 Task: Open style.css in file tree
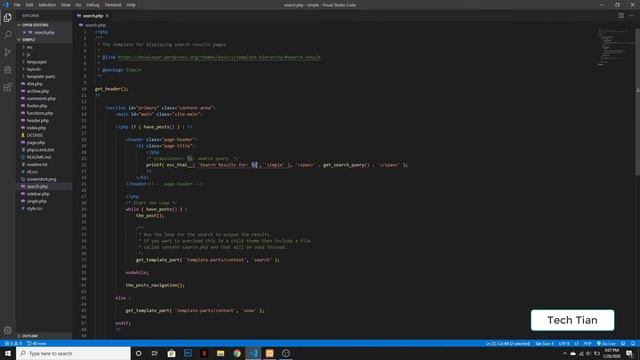pos(35,209)
